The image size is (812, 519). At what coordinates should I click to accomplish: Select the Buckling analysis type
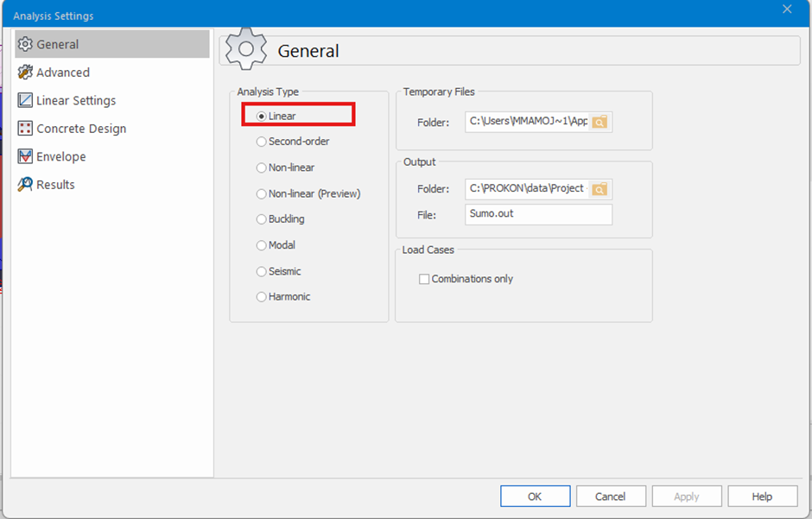pos(281,218)
